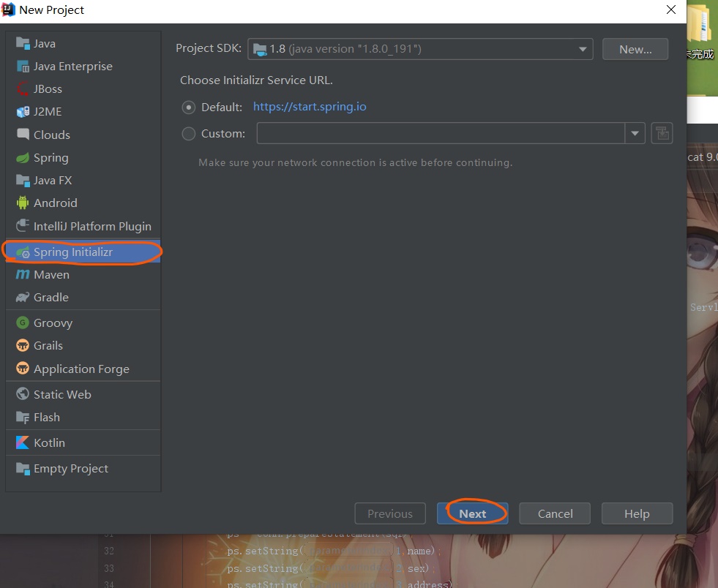This screenshot has height=588, width=718.
Task: Click the Static Web globe icon
Action: (x=23, y=394)
